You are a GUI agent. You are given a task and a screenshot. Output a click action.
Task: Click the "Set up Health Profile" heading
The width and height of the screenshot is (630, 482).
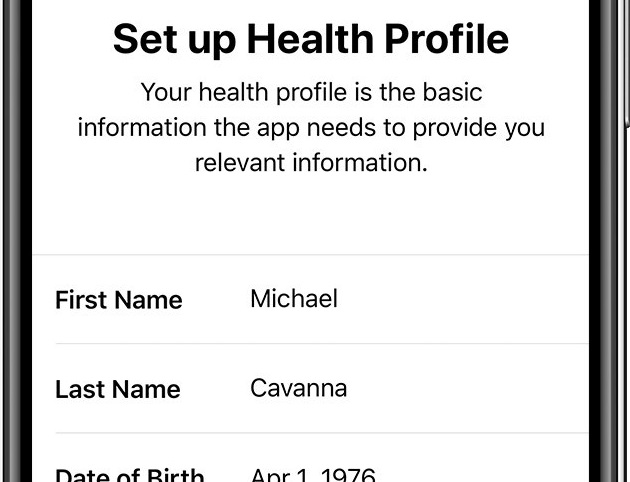(311, 38)
